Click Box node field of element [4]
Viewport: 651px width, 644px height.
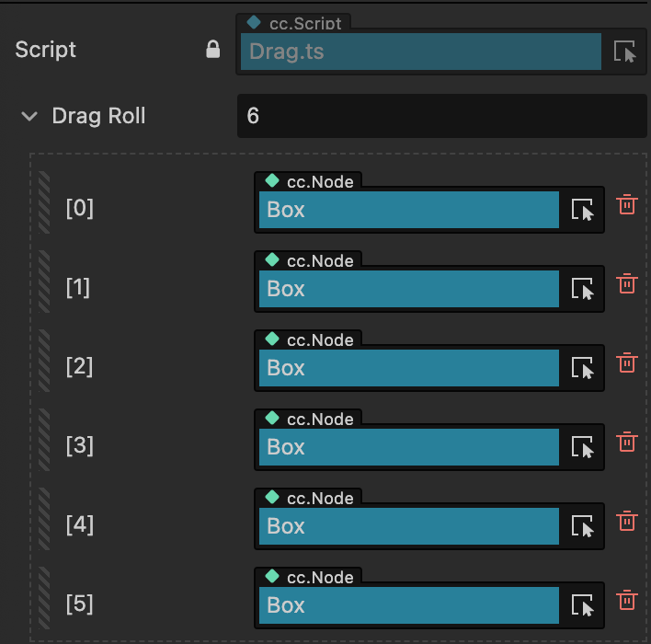point(408,526)
